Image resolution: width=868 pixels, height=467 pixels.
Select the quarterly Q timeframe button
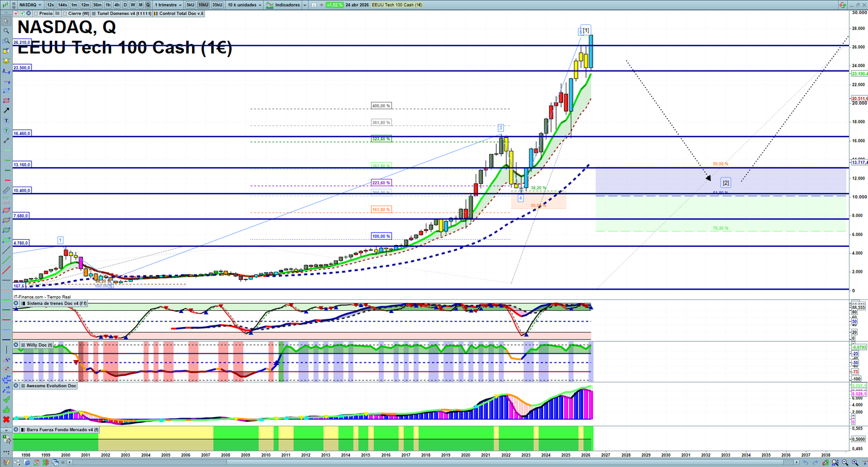click(148, 5)
